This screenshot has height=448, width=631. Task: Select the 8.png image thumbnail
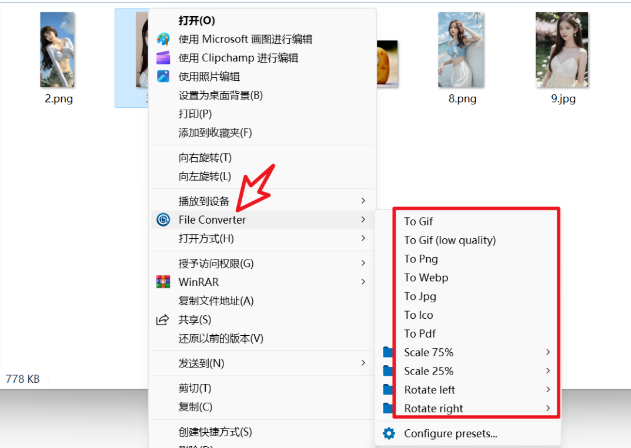click(x=461, y=50)
